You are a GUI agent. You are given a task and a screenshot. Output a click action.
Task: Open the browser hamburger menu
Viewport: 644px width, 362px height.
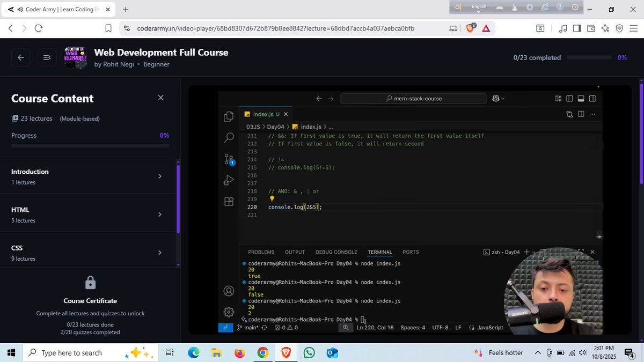coord(634,28)
